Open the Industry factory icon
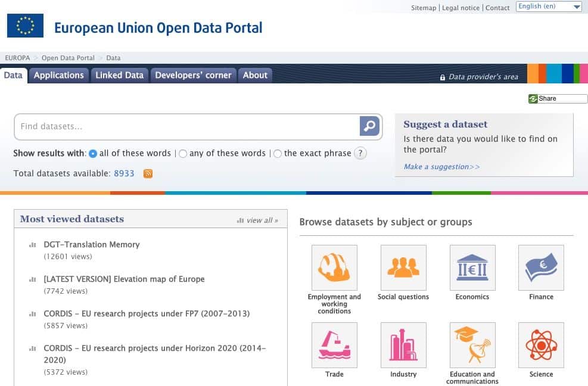The image size is (588, 386). click(403, 345)
